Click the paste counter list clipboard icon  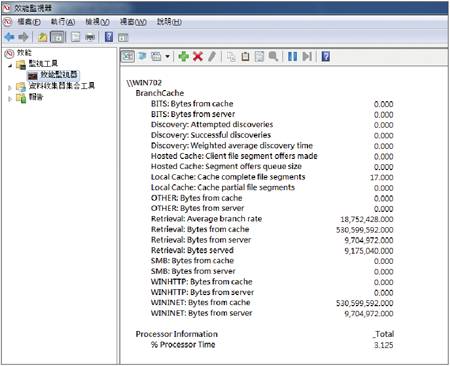click(245, 57)
